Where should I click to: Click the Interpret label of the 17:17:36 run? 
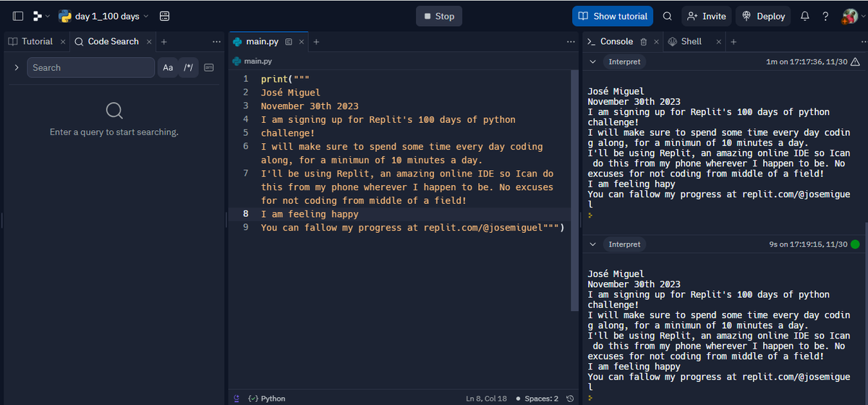point(624,61)
